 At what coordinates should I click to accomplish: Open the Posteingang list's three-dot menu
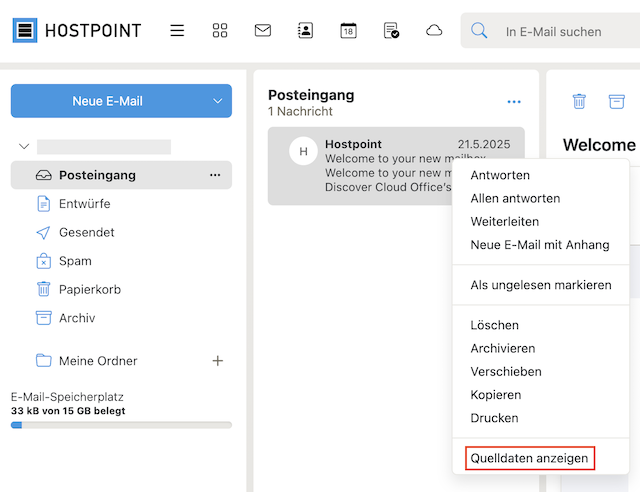(514, 102)
